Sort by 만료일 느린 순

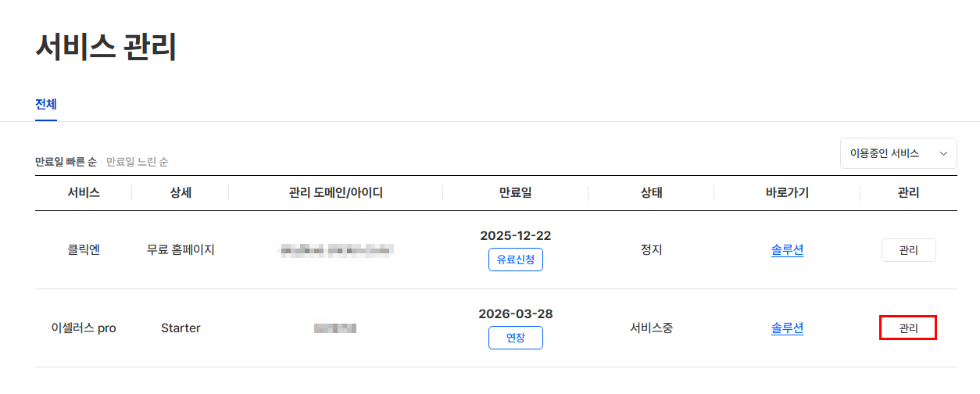pyautogui.click(x=137, y=162)
